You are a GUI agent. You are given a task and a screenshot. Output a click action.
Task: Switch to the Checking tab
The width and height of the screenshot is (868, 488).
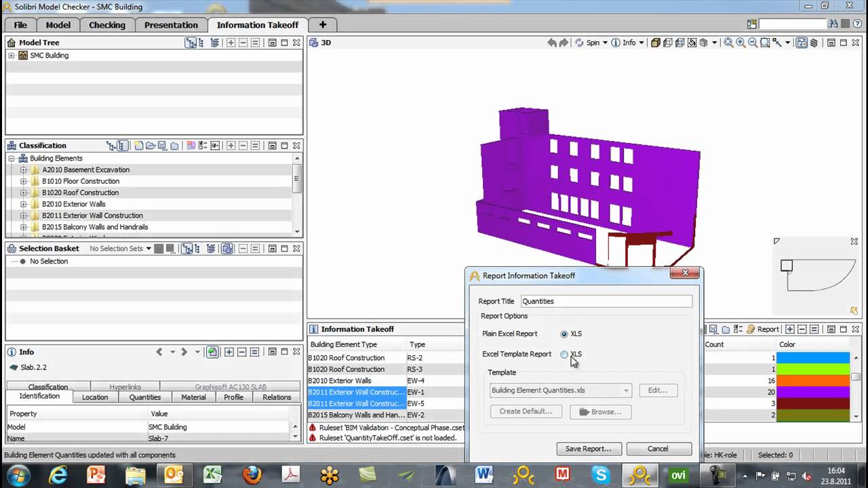(x=107, y=25)
